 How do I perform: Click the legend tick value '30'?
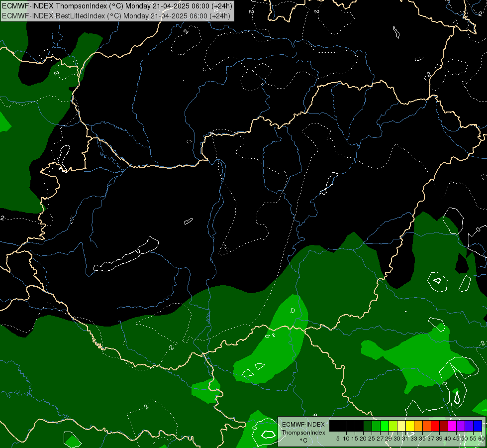click(x=397, y=439)
